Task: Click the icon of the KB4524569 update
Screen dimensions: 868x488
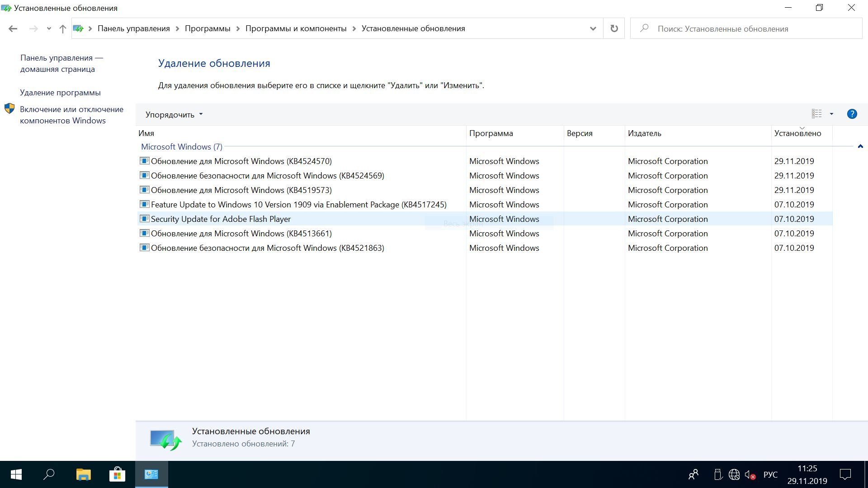Action: point(144,175)
